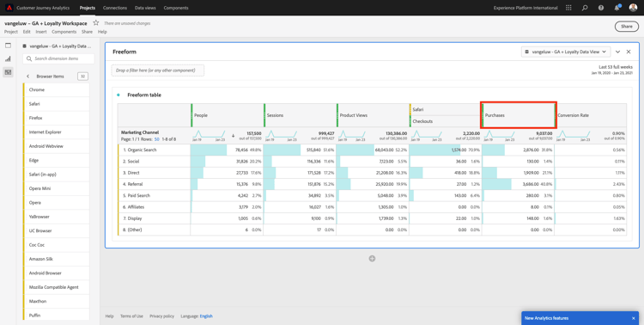644x325 pixels.
Task: Select the Panels icon in left rail
Action: (x=9, y=46)
